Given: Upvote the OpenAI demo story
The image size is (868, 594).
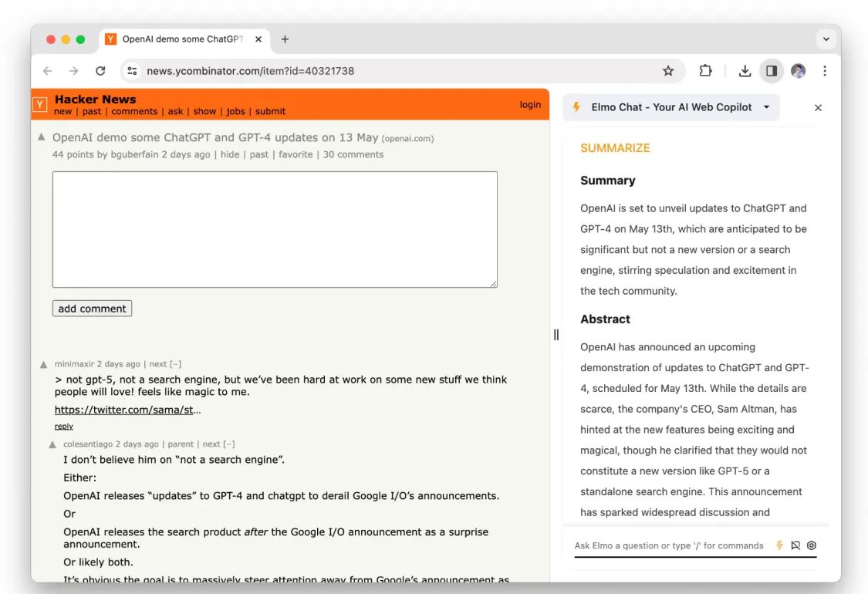Looking at the screenshot, I should [x=42, y=137].
